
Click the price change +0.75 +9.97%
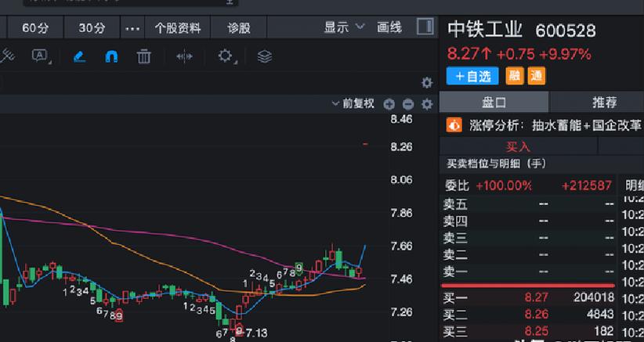click(x=544, y=54)
